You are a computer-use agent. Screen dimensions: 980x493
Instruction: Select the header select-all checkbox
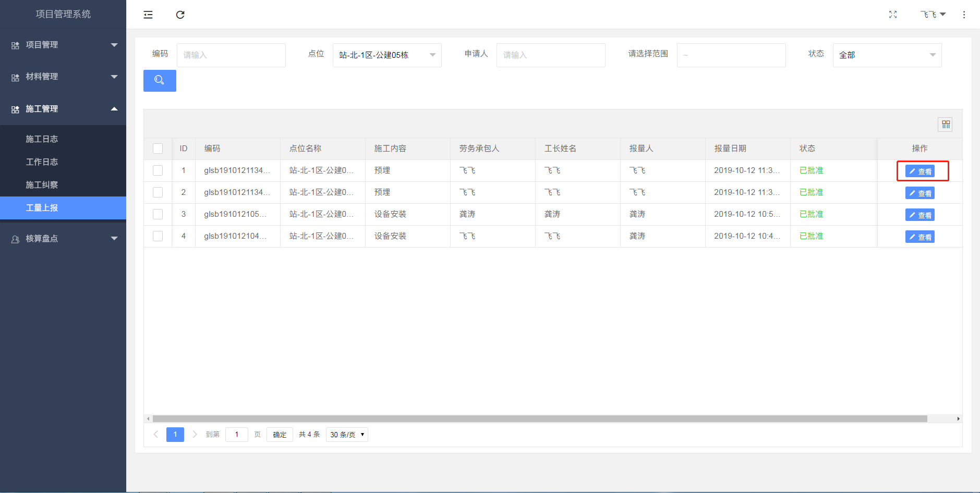(x=158, y=149)
